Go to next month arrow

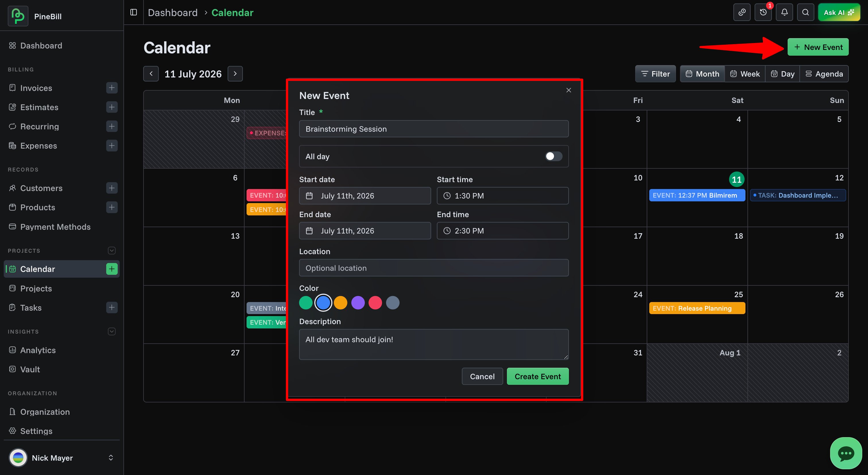point(235,74)
